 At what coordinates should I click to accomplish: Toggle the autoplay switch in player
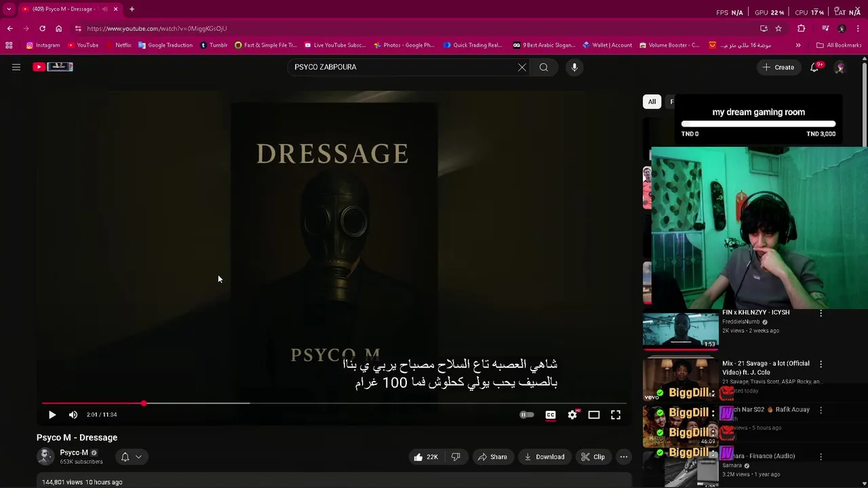point(527,415)
